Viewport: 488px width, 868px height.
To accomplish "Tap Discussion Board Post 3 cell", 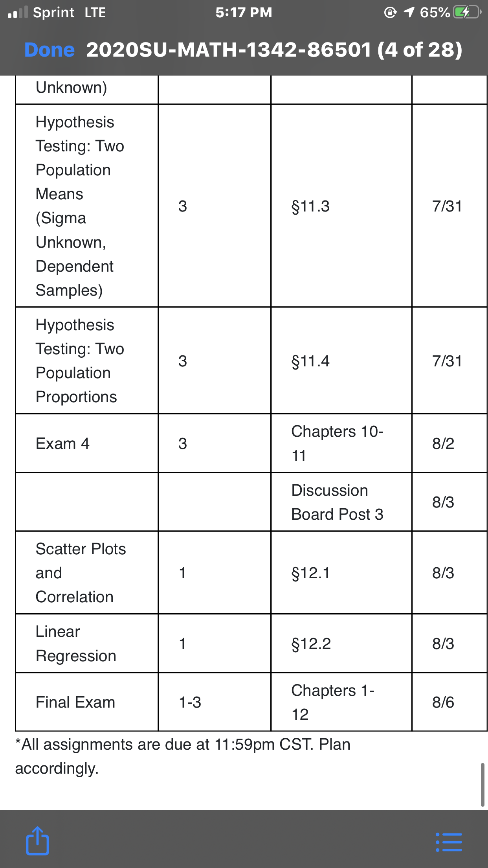I will [x=341, y=502].
